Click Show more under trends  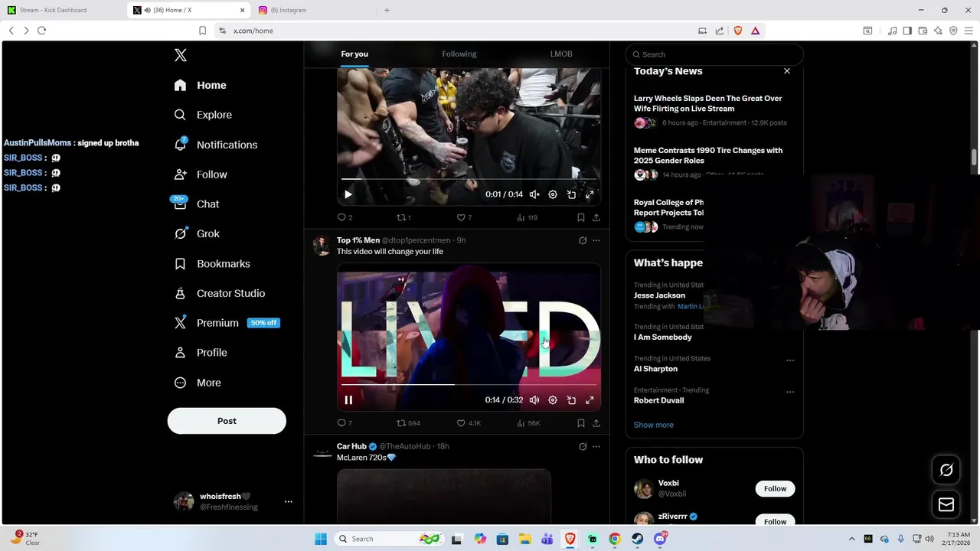tap(654, 425)
